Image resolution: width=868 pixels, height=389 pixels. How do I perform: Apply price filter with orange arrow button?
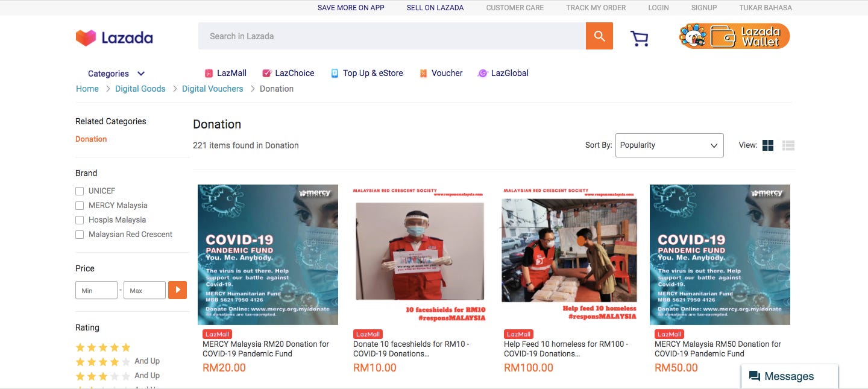[177, 290]
